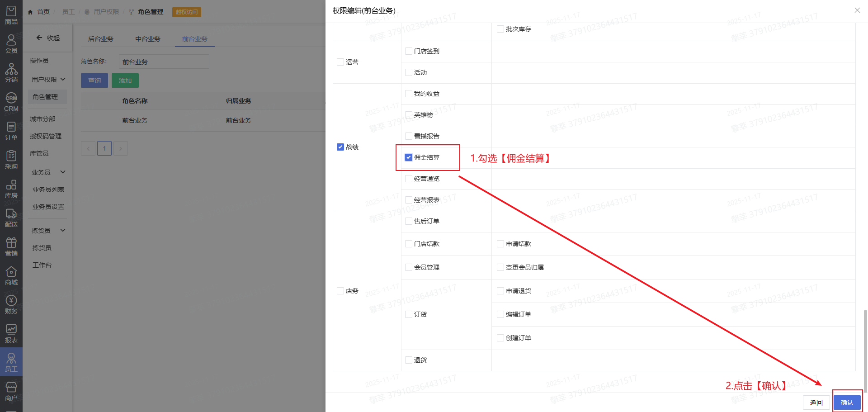Tick the 门店签到 checkbox
This screenshot has width=868, height=412.
click(409, 51)
